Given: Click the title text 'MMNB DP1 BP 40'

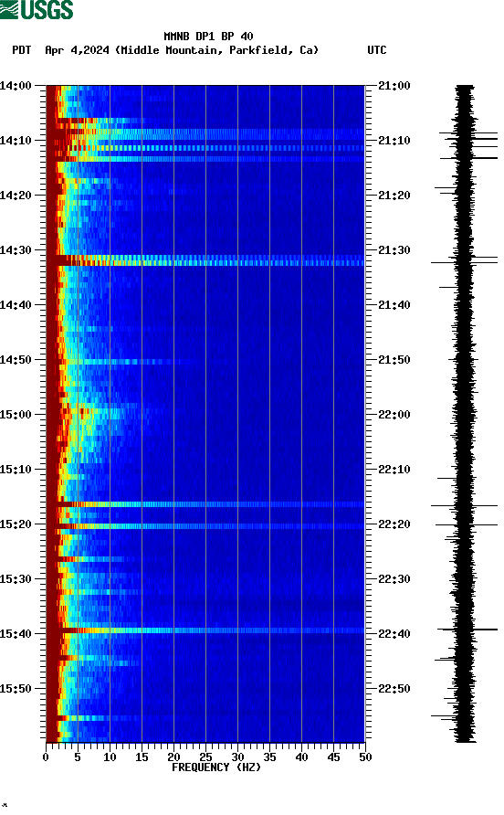Looking at the screenshot, I should pos(208,37).
